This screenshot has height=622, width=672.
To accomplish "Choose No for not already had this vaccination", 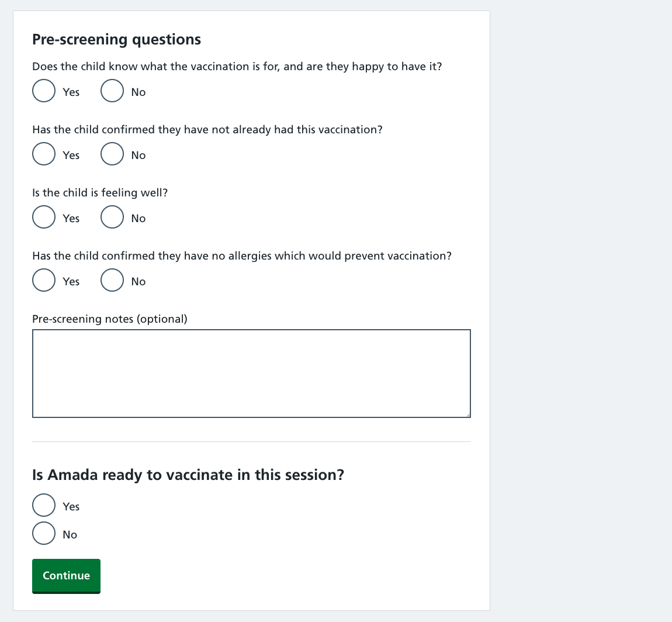I will tap(112, 154).
